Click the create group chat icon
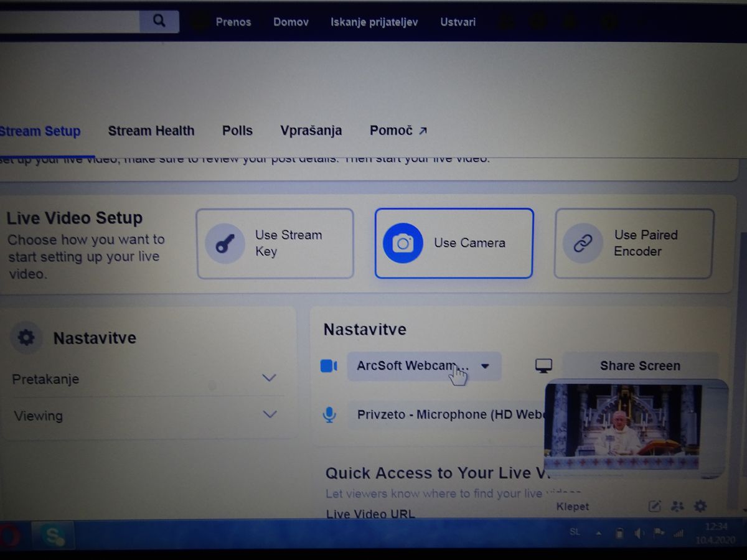 pyautogui.click(x=677, y=506)
